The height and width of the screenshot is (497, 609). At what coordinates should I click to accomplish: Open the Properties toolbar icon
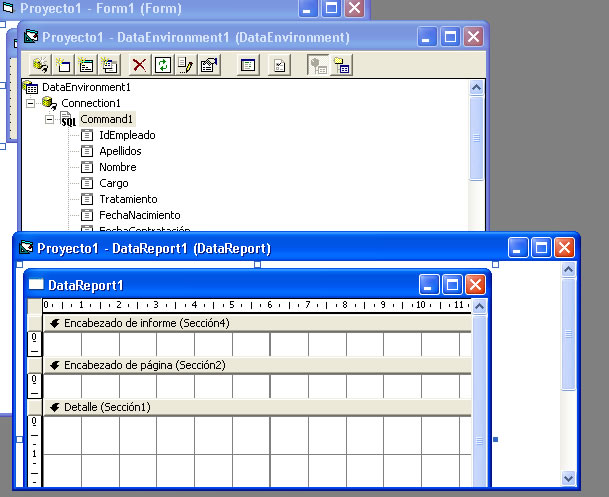click(208, 65)
